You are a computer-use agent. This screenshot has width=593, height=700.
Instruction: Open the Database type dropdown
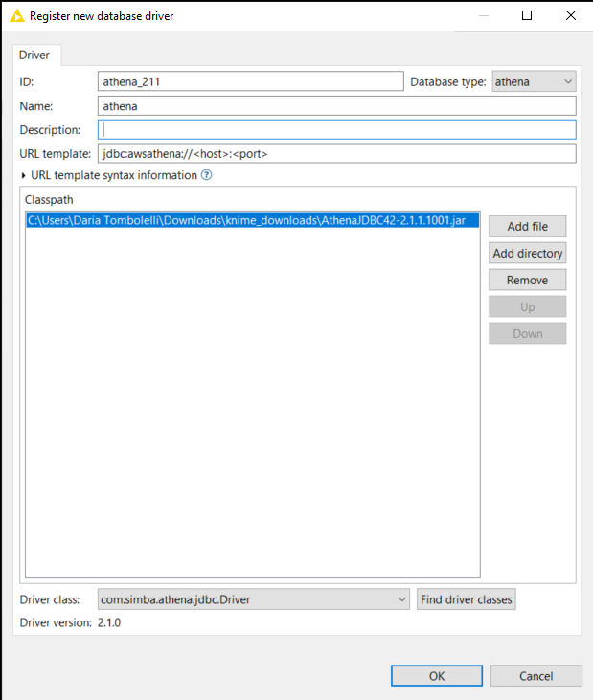[534, 82]
